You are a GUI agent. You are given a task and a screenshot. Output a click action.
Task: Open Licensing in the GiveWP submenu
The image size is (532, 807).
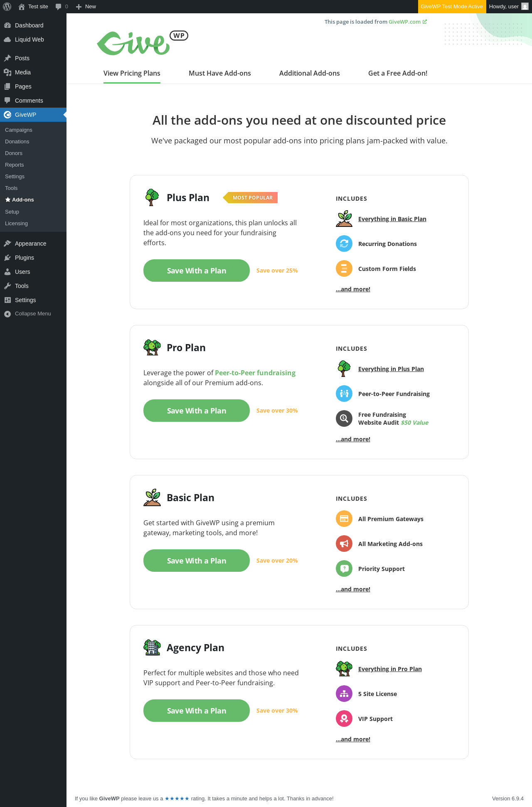[17, 224]
